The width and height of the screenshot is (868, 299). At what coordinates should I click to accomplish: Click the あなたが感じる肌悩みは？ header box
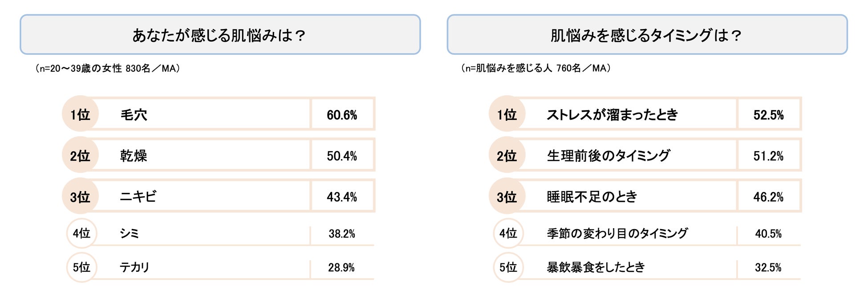click(x=220, y=35)
